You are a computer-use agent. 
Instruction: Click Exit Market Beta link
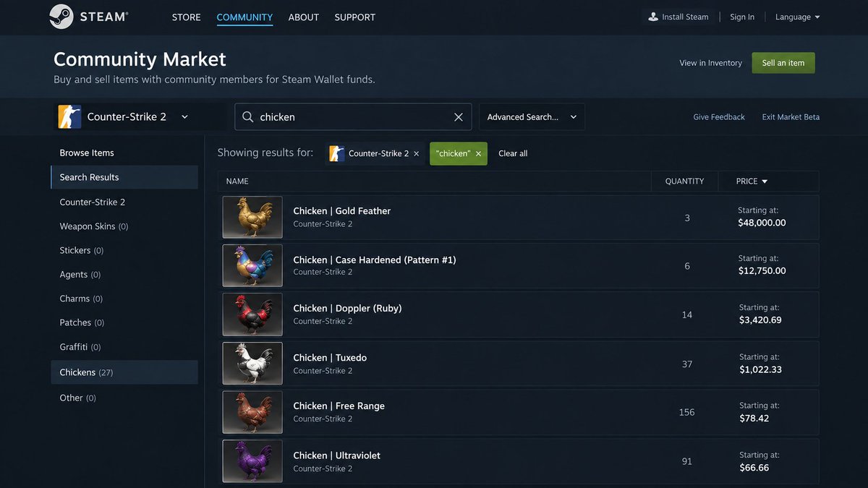791,117
